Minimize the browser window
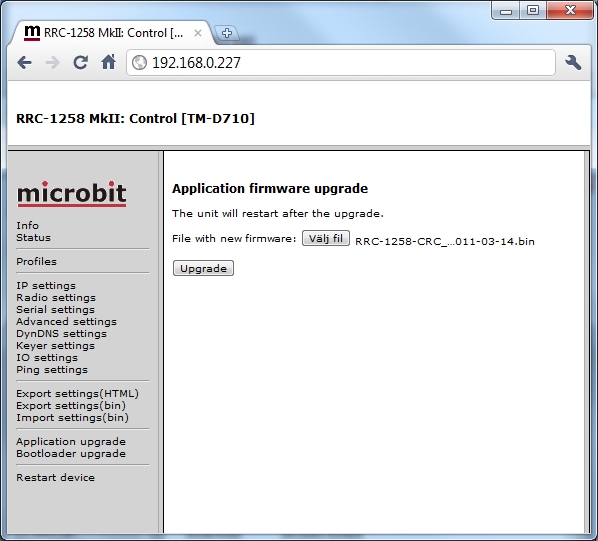This screenshot has height=541, width=598. 506,10
